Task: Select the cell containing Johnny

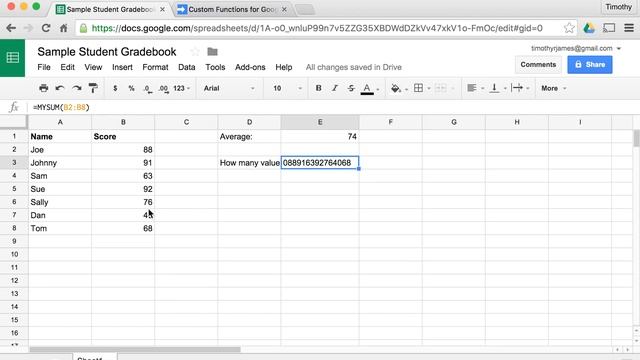Action: (60, 163)
